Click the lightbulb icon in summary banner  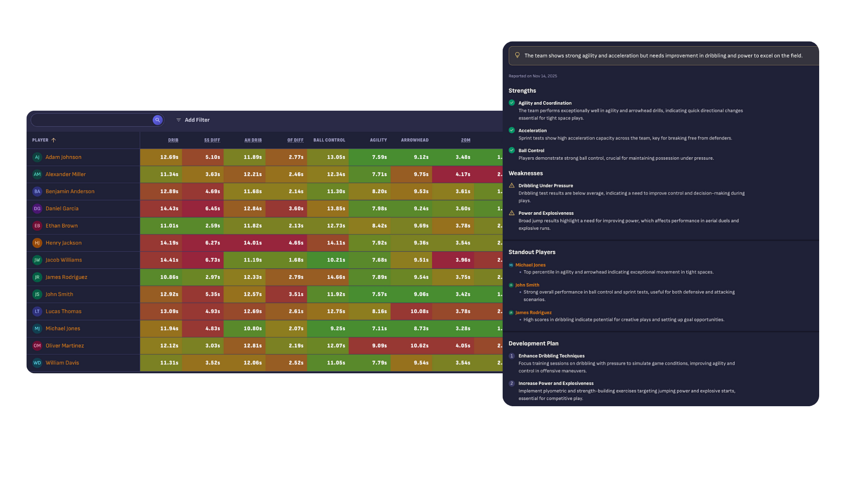click(517, 55)
